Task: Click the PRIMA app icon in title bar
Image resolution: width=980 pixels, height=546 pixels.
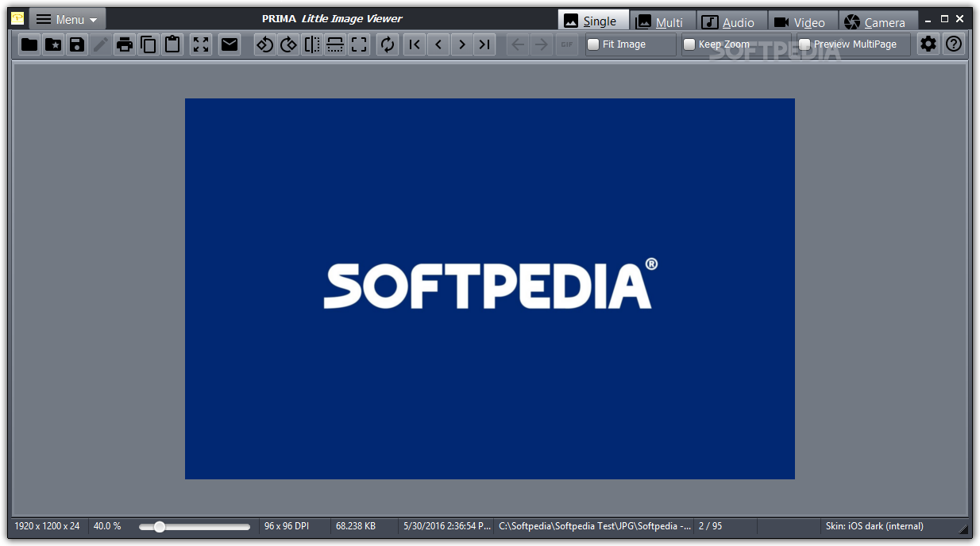Action: point(17,18)
